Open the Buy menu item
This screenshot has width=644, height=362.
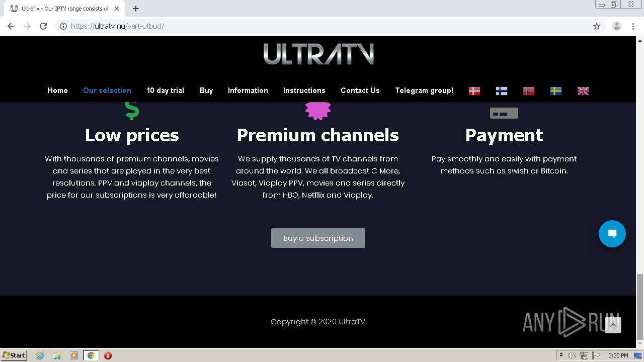(206, 90)
